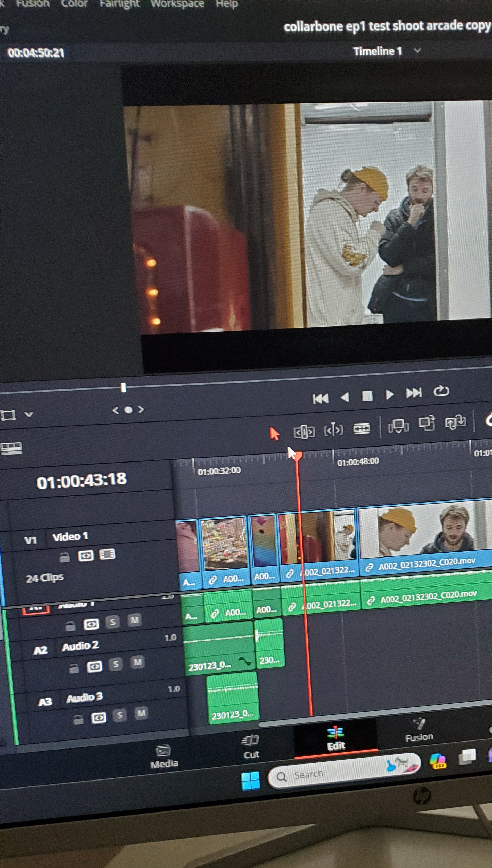Jump to last frame with skip-forward button
This screenshot has width=492, height=868.
(414, 393)
